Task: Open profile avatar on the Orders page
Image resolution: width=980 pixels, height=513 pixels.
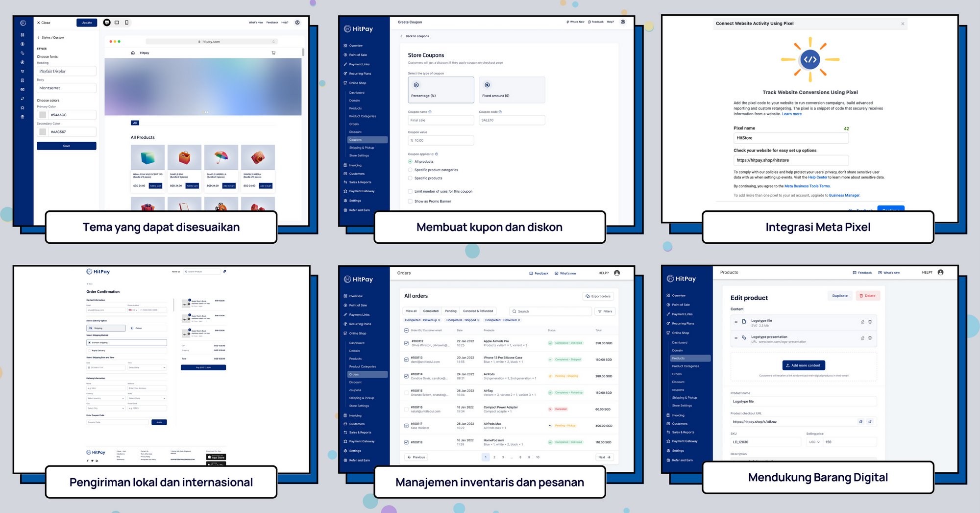Action: [x=617, y=273]
